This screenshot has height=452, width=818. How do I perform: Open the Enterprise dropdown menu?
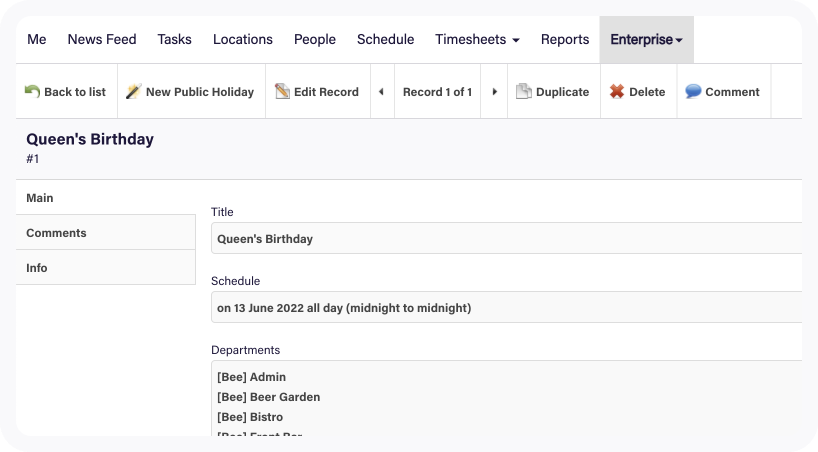click(646, 40)
